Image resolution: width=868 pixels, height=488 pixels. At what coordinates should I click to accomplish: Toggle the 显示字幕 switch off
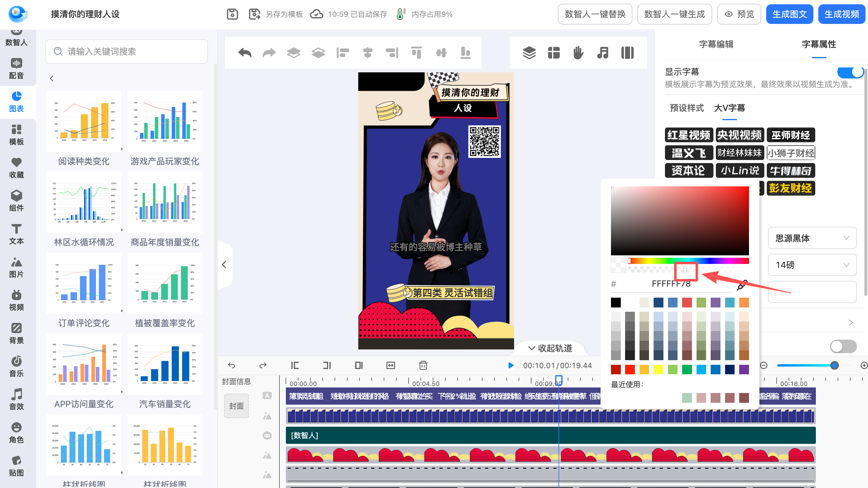(x=850, y=72)
